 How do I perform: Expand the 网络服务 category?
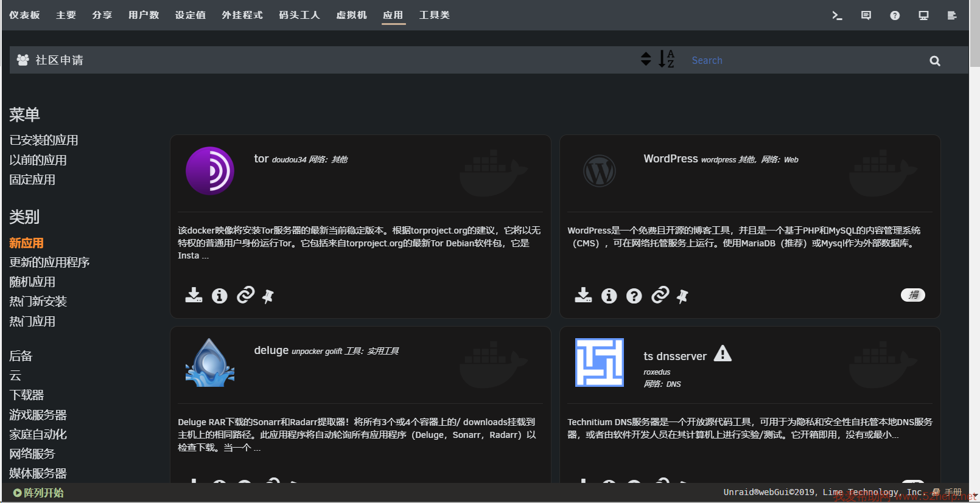point(32,454)
